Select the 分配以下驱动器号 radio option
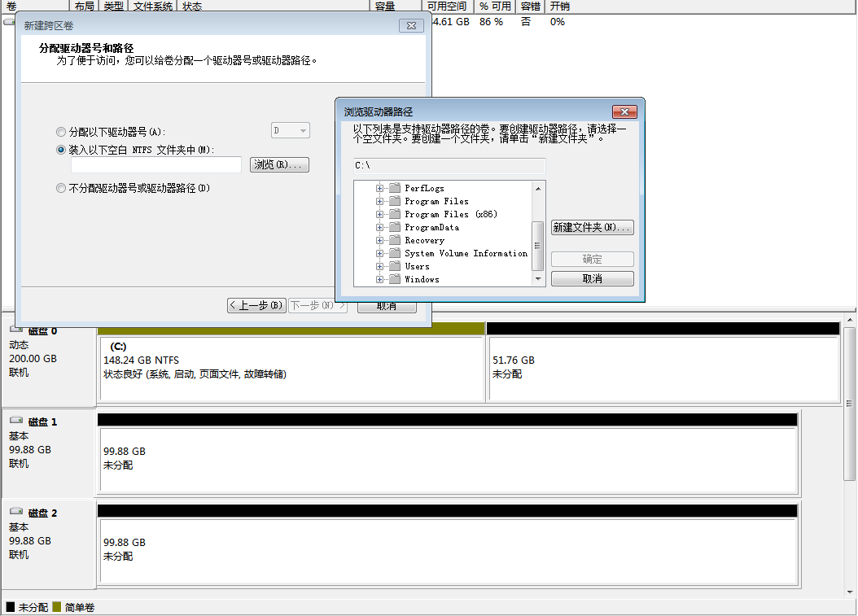The image size is (858, 616). [x=61, y=132]
